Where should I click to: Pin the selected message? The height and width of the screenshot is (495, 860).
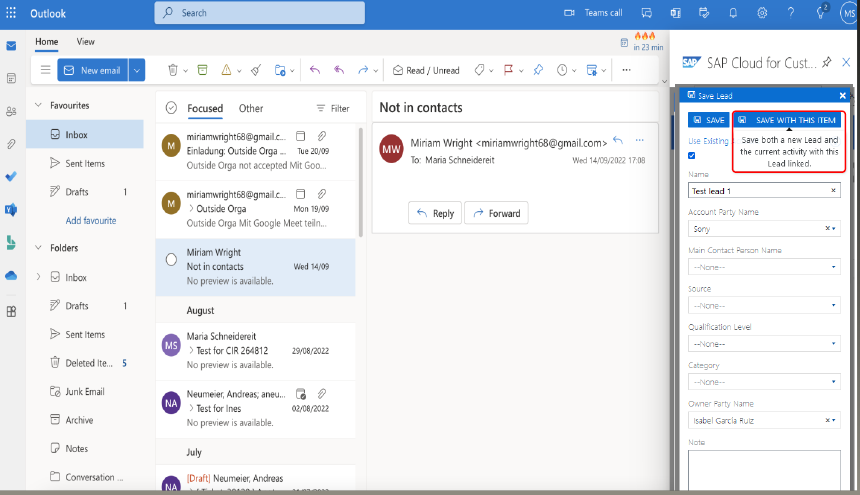(x=538, y=70)
